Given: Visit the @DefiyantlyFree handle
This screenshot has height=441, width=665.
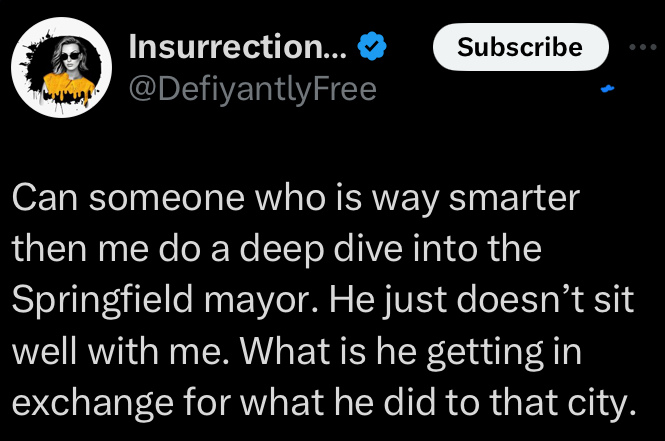Looking at the screenshot, I should pyautogui.click(x=252, y=89).
